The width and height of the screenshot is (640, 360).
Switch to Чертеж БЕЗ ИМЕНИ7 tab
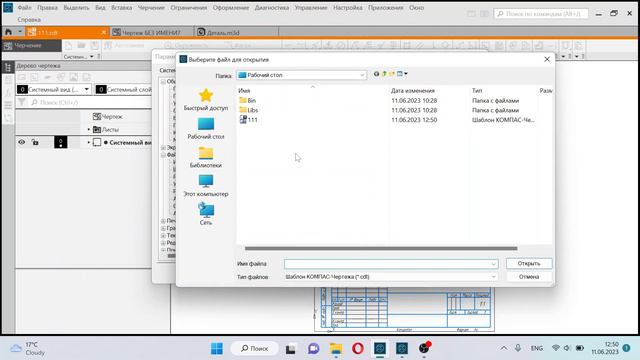click(151, 32)
